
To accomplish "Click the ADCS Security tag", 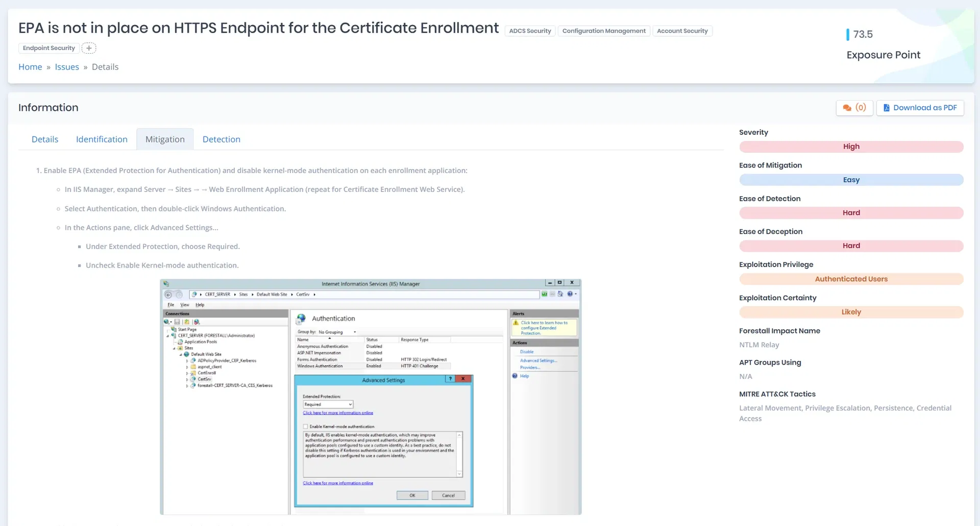I will 530,31.
